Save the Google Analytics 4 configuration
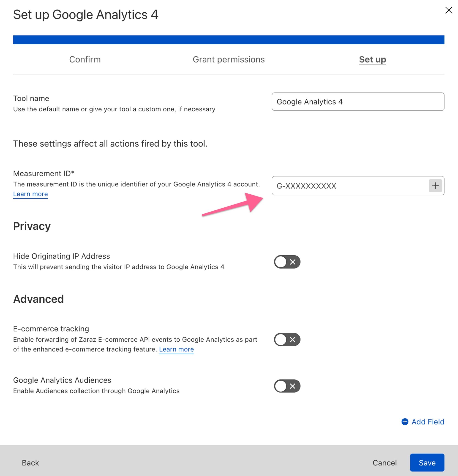Screen dimensions: 458x476 click(427, 463)
